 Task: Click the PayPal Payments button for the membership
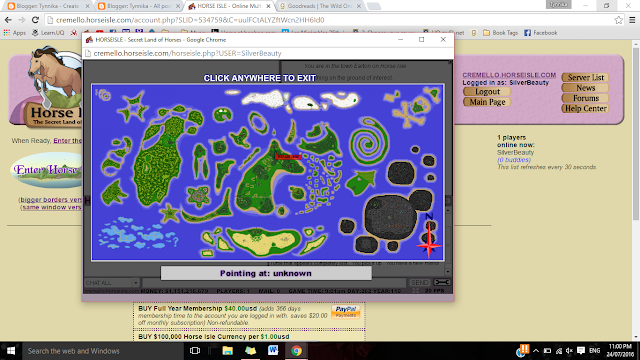coord(345,311)
